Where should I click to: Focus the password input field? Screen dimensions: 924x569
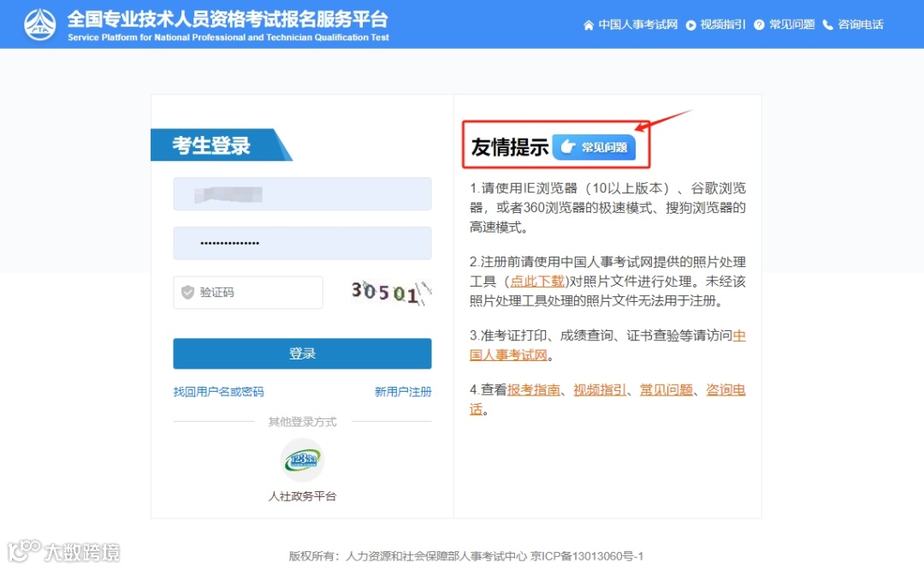(302, 243)
